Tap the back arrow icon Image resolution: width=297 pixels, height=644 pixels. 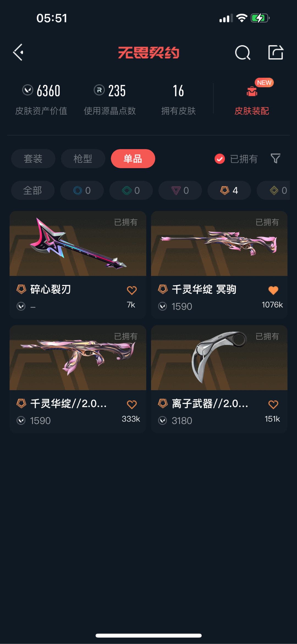point(18,52)
